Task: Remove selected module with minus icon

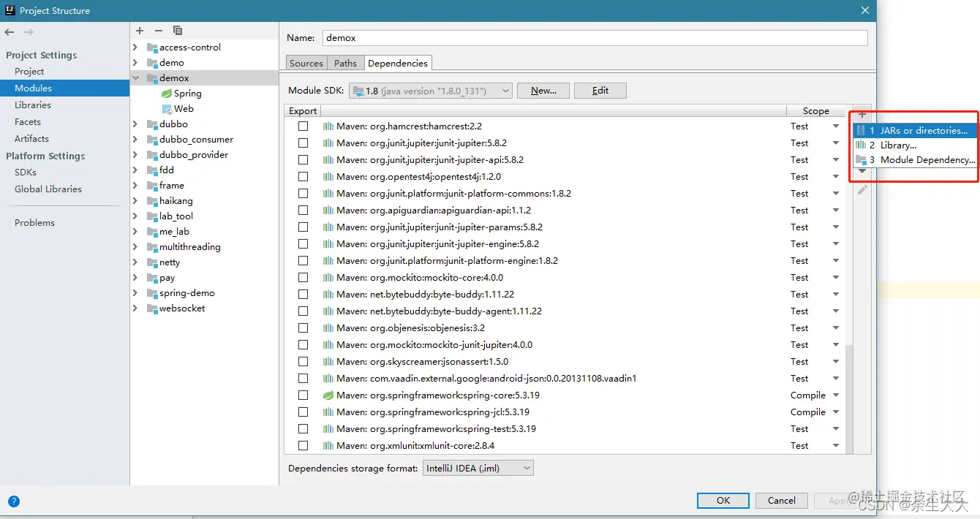Action: pyautogui.click(x=158, y=31)
